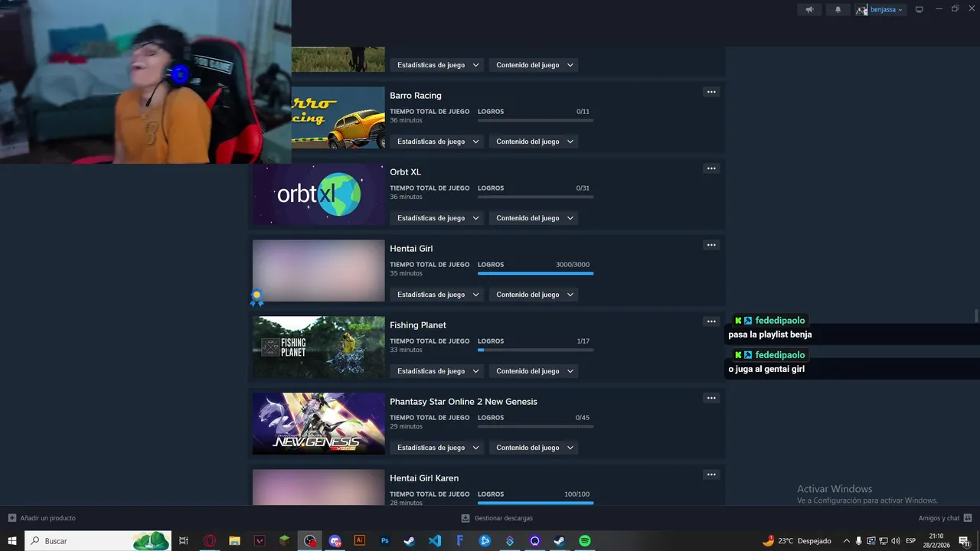Expand Estadísticas de juego for Barro Racing
Screen dimensions: 980x551
pyautogui.click(x=438, y=142)
